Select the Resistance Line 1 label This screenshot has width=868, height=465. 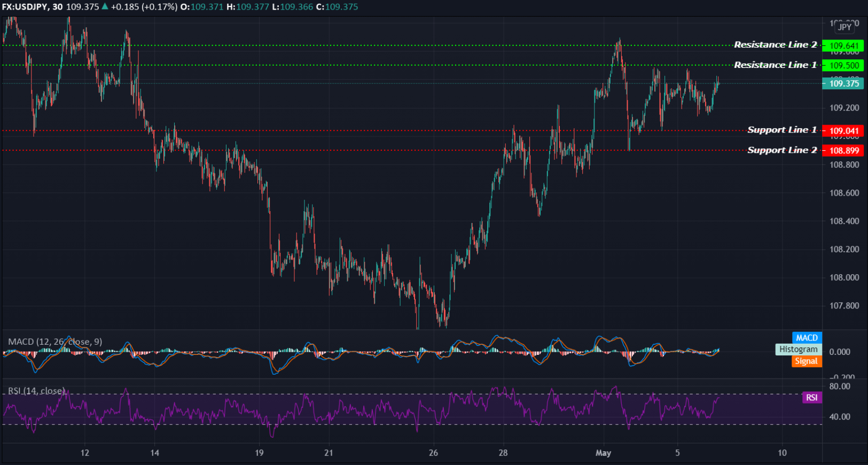(x=775, y=65)
